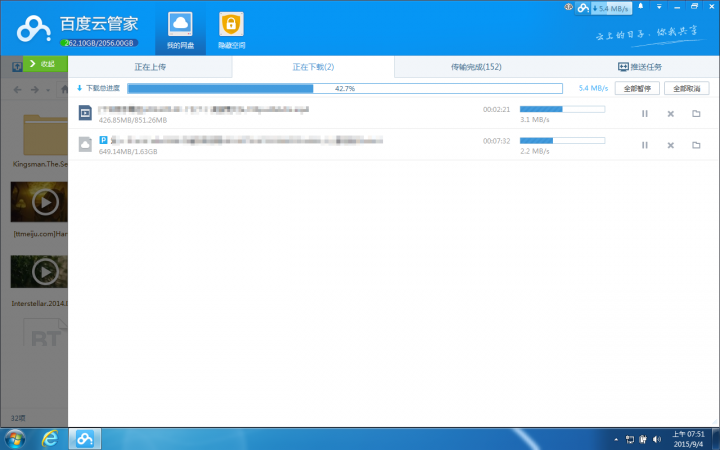Go back with the left arrow in file browser
The width and height of the screenshot is (720, 450).
point(17,90)
